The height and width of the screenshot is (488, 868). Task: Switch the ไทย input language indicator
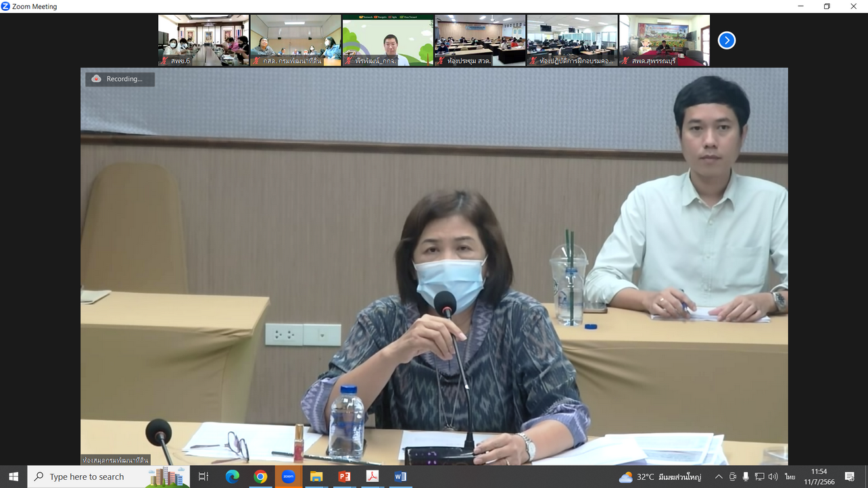(790, 477)
